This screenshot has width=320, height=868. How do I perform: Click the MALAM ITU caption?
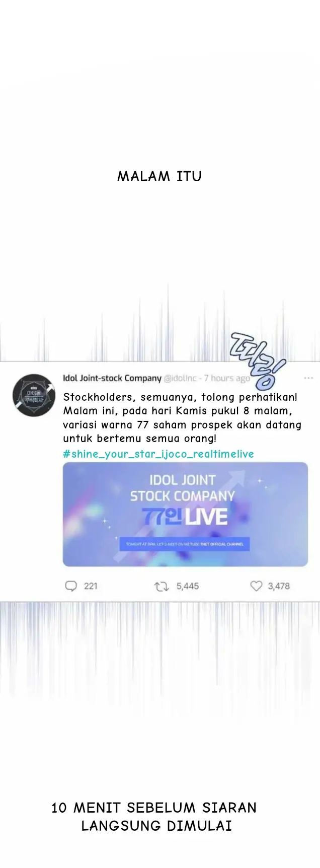click(159, 177)
